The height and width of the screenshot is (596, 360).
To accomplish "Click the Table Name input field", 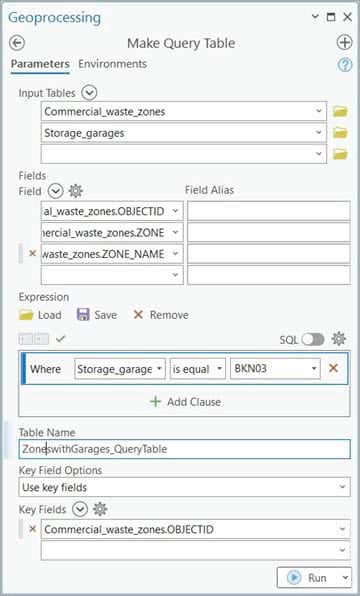I will (x=184, y=449).
